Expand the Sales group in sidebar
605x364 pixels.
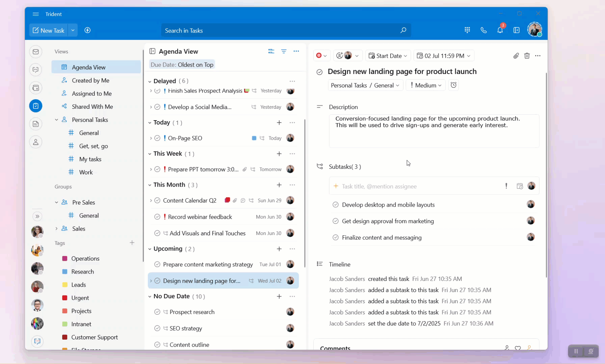coord(56,229)
